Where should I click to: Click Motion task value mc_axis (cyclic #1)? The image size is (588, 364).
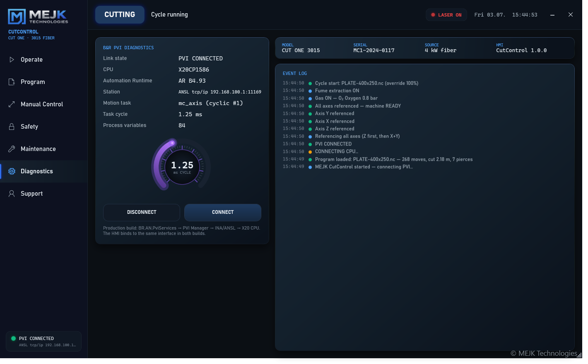pos(211,103)
